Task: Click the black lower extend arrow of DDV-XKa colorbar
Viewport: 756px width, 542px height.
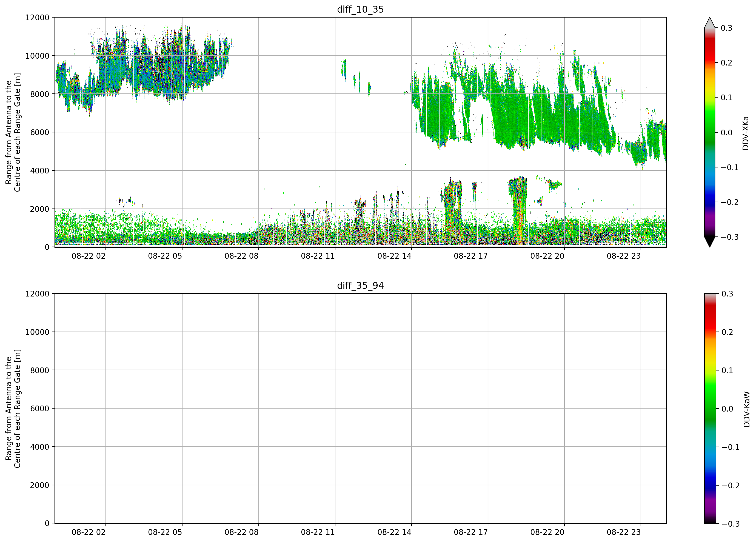Action: [710, 241]
